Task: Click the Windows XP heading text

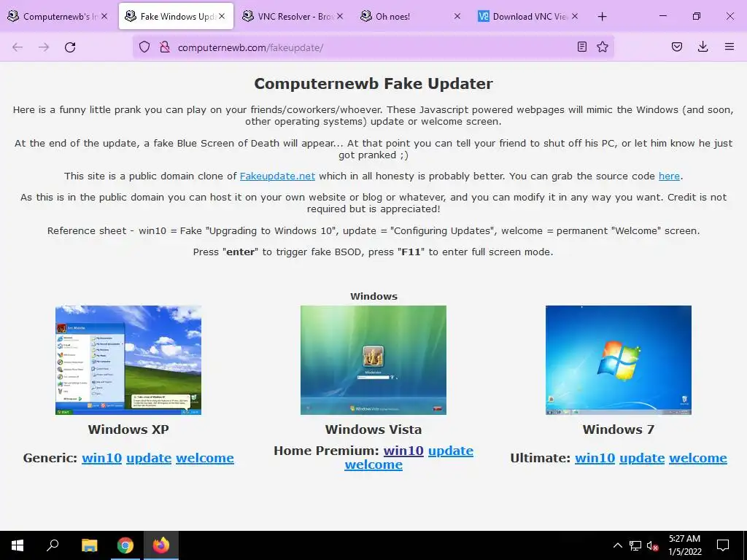Action: tap(128, 429)
